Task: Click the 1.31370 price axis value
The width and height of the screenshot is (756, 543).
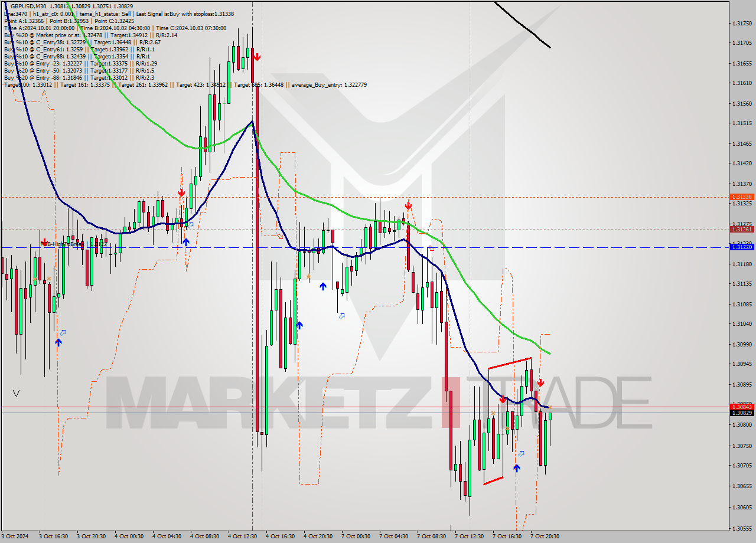Action: click(x=742, y=184)
